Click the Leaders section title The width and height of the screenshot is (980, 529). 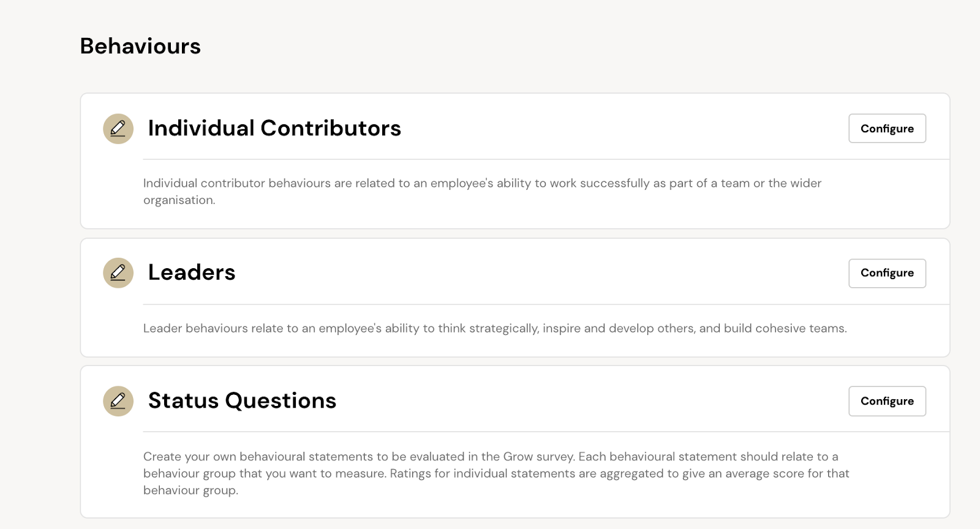click(192, 272)
